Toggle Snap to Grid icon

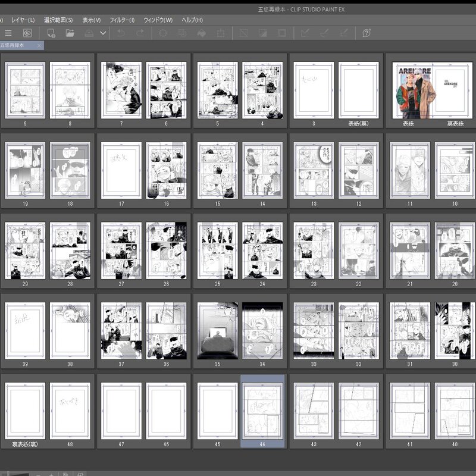click(x=344, y=33)
